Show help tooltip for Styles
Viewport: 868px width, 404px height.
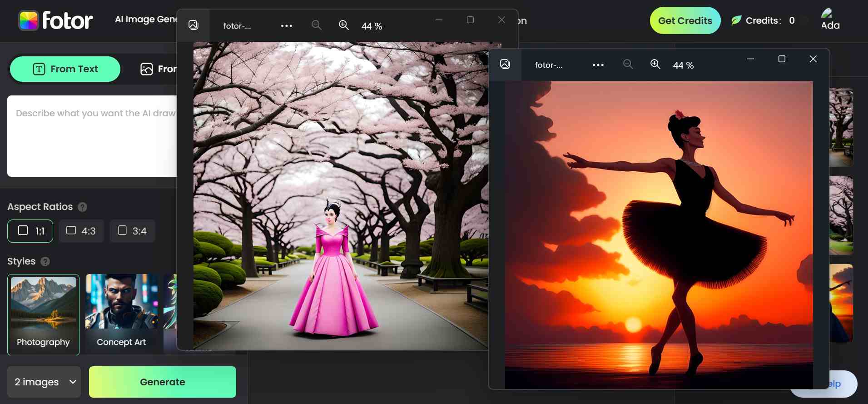45,262
